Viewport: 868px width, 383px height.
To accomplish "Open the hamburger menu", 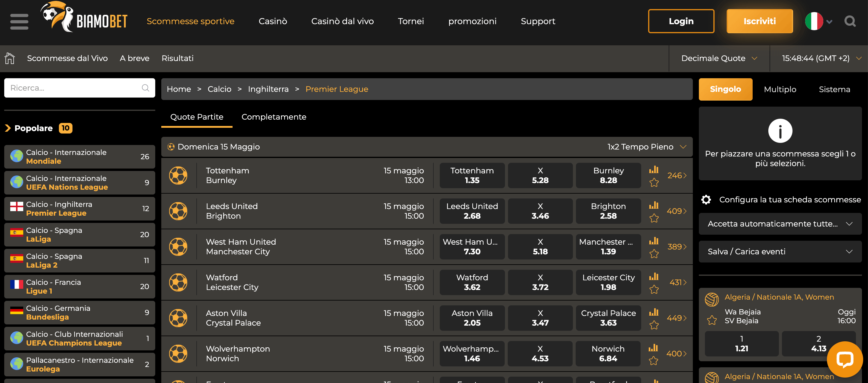I will click(19, 21).
